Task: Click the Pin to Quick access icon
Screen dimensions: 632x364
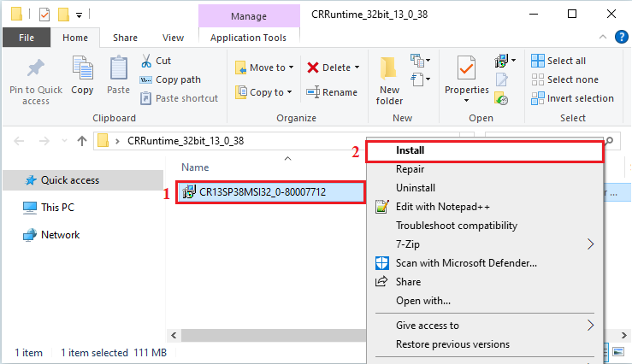Action: click(x=36, y=68)
